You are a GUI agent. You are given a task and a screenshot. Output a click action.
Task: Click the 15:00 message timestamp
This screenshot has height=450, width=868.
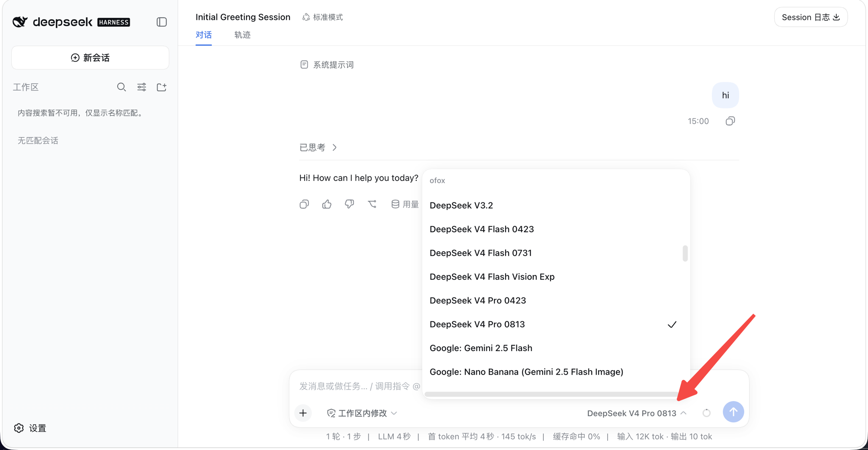click(698, 121)
